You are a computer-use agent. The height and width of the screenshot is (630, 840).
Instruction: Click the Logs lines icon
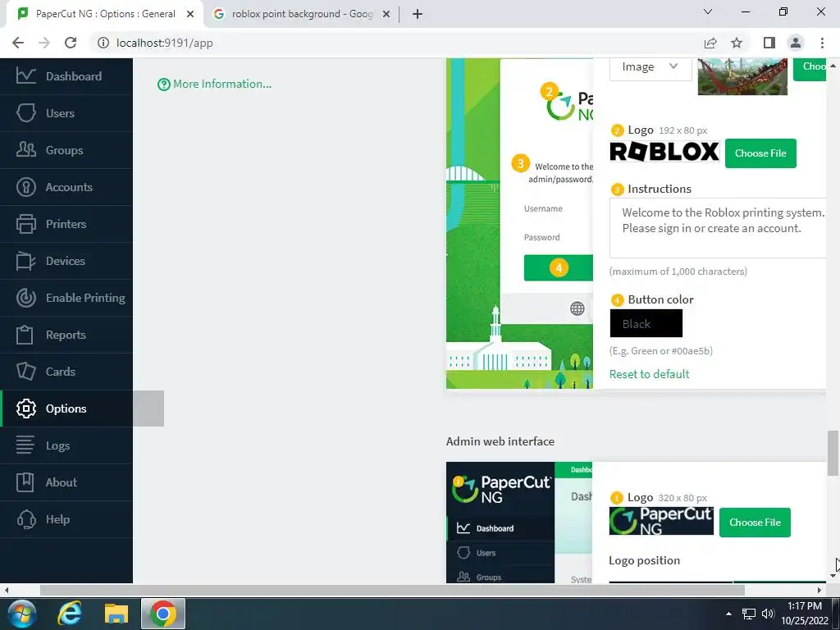tap(25, 445)
